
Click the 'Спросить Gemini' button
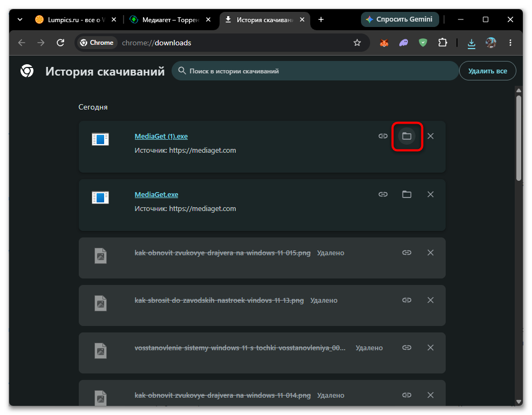click(400, 19)
